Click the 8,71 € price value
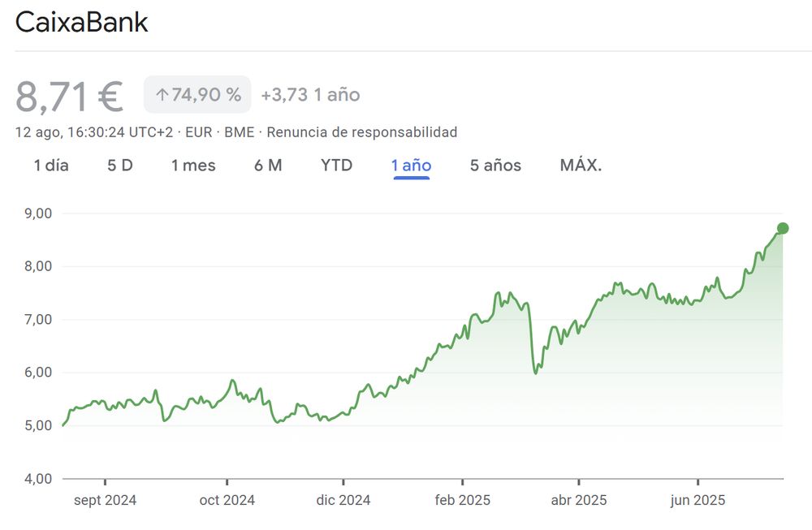This screenshot has width=812, height=530. [x=69, y=97]
